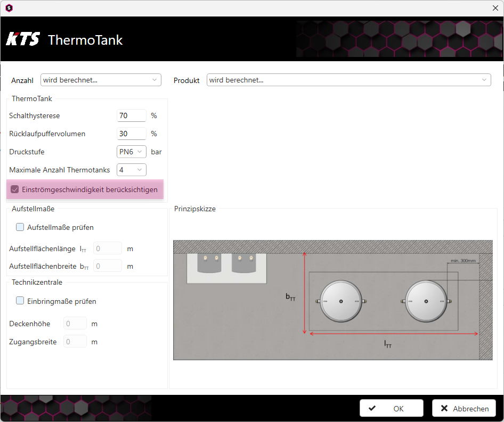Click the ThermoTank header title
This screenshot has width=504, height=422.
[85, 40]
